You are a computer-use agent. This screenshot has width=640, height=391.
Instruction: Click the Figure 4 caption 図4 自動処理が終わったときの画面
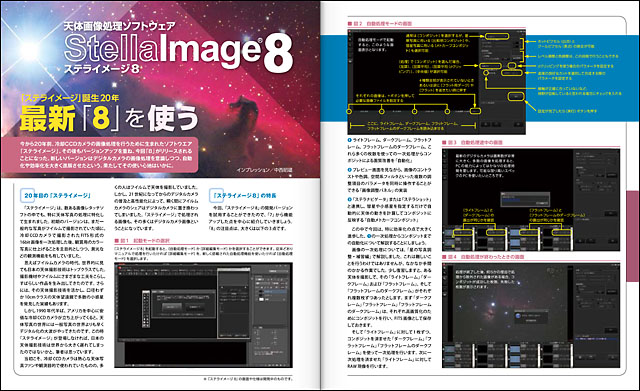click(484, 257)
